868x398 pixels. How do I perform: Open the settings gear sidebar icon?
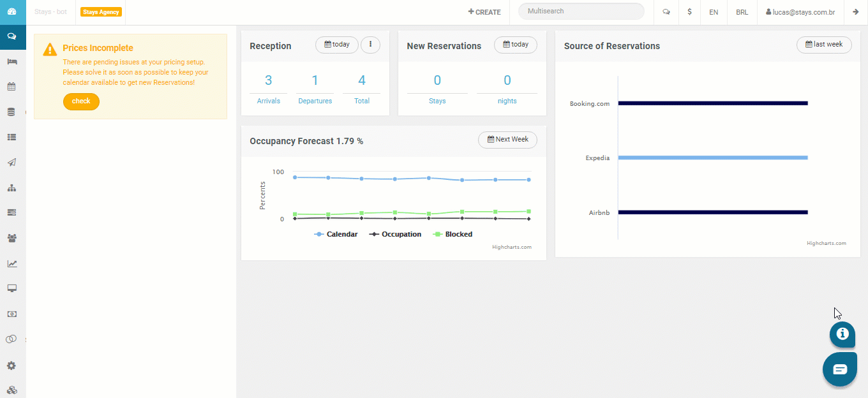(11, 365)
